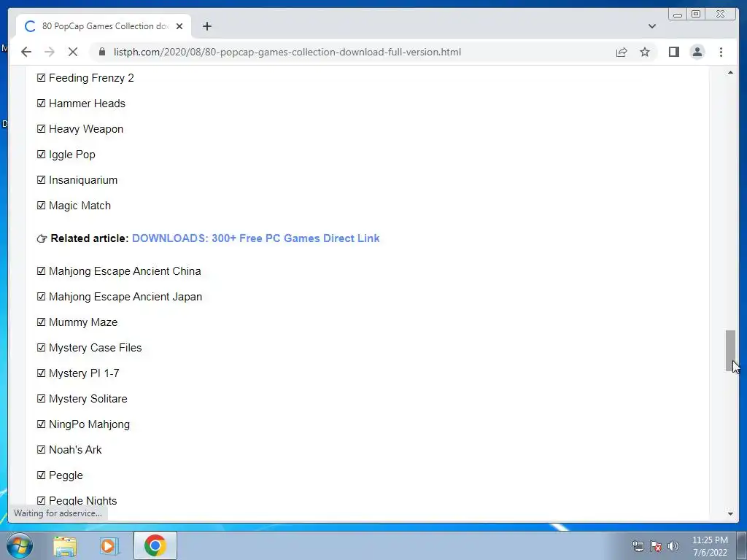Viewport: 747px width, 560px height.
Task: Click the address bar URL
Action: tap(287, 52)
